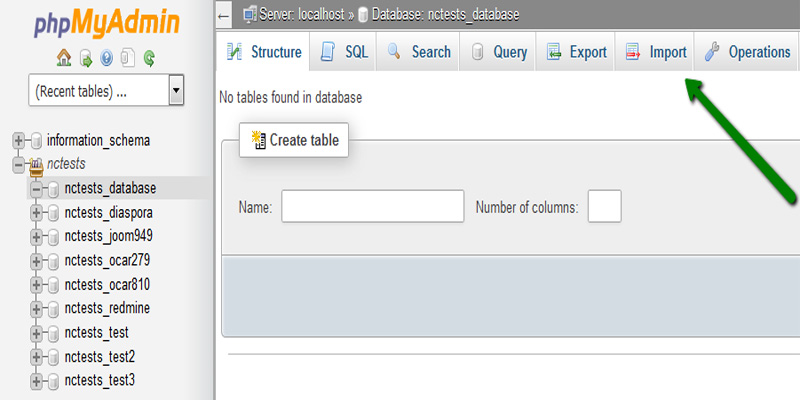Open the Export tab
Viewport: 800px width, 400px height.
576,52
